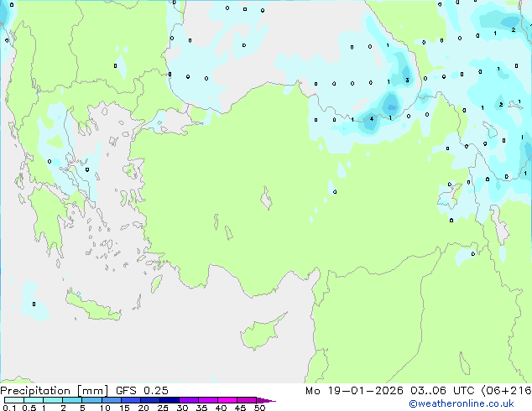Click the 40–45 mm magenta legend swatch
Viewport: 532px width, 411px height.
pos(227,400)
